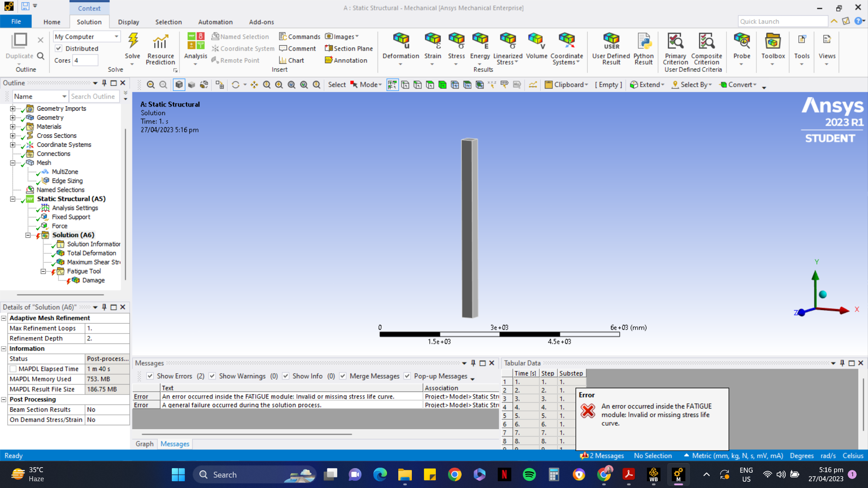Click the 2 Messages status link
Screen dimensions: 868x488
(606, 455)
